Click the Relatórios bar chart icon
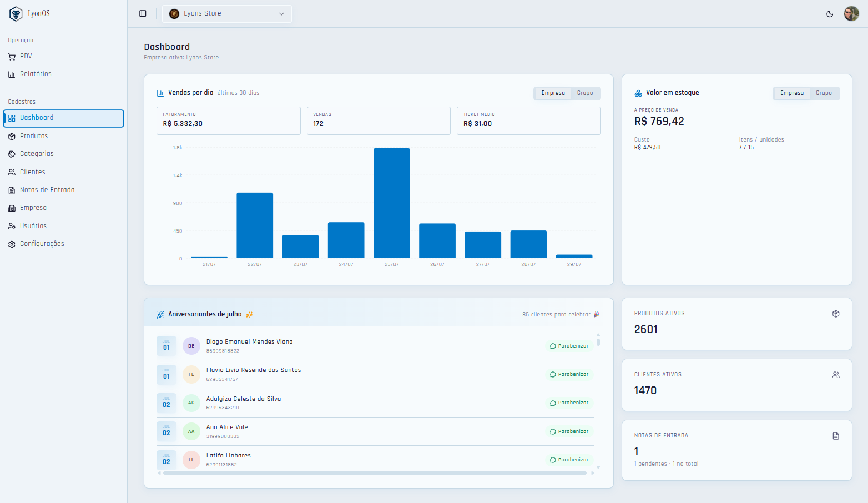 tap(12, 74)
